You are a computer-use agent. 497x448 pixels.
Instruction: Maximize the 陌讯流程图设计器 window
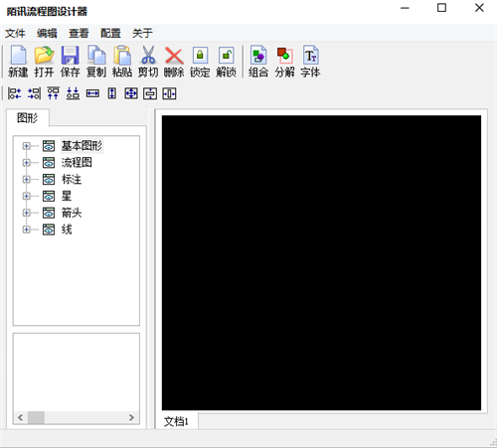(441, 8)
